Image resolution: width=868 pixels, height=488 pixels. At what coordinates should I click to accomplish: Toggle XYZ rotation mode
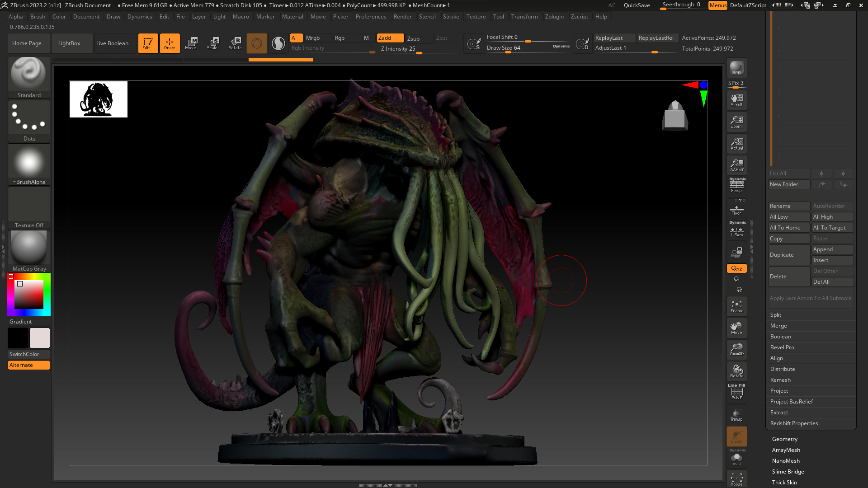point(736,268)
